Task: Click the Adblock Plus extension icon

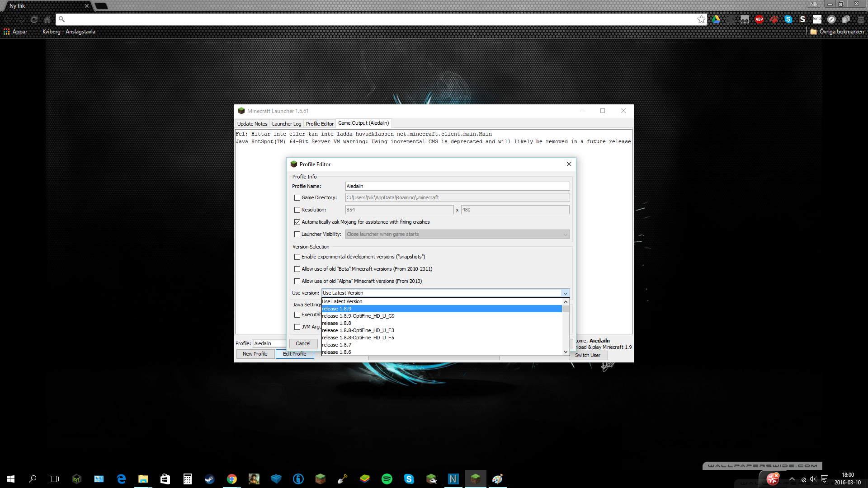Action: (x=759, y=19)
